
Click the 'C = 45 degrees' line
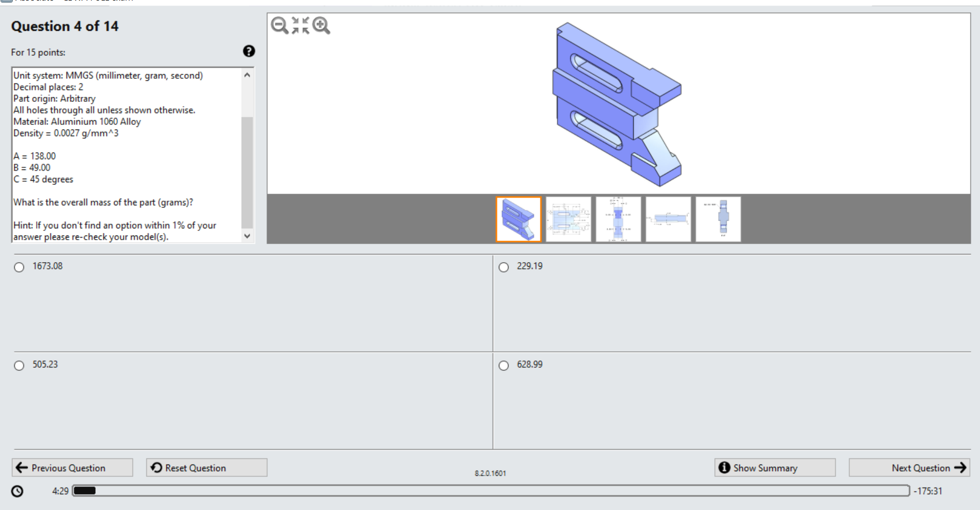pyautogui.click(x=44, y=179)
